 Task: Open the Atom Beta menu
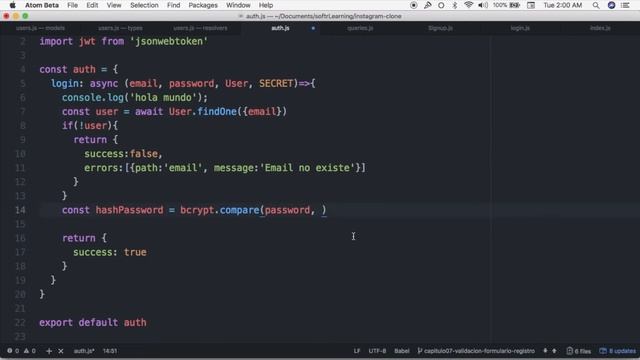point(42,5)
